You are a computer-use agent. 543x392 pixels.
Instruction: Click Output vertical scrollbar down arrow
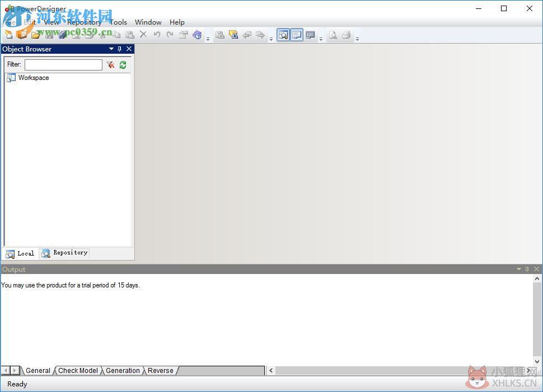(x=537, y=362)
